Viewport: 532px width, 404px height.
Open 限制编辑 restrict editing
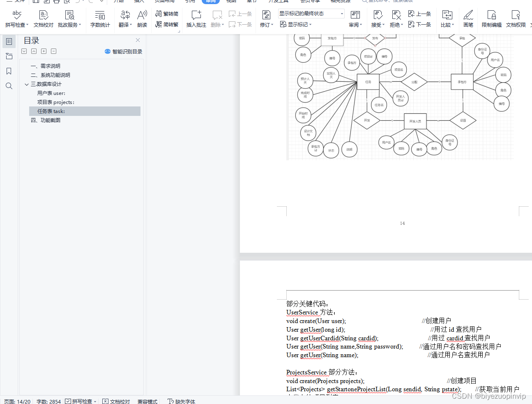pyautogui.click(x=492, y=19)
